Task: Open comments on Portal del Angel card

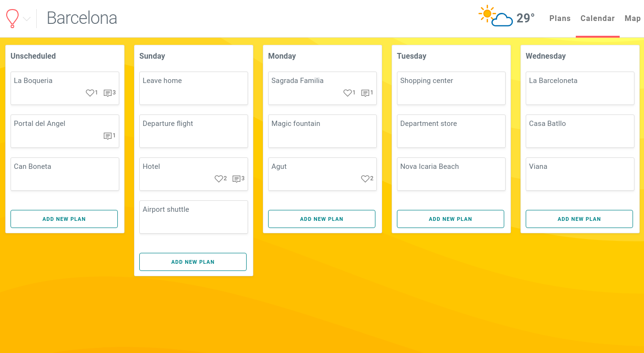Action: tap(108, 136)
